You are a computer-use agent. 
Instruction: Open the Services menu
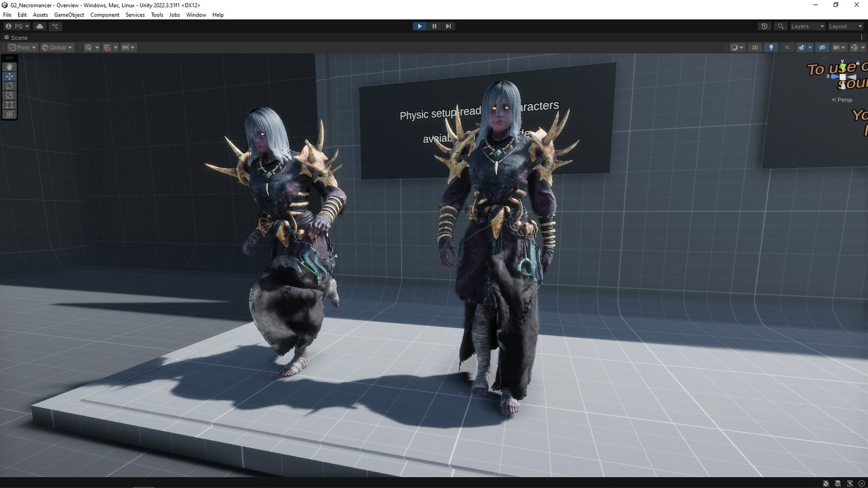click(x=135, y=15)
